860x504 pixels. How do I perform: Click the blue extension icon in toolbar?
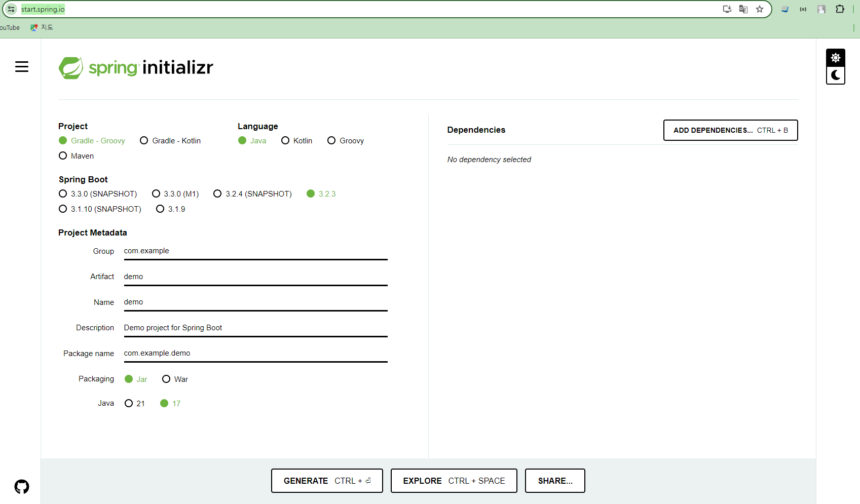tap(785, 9)
